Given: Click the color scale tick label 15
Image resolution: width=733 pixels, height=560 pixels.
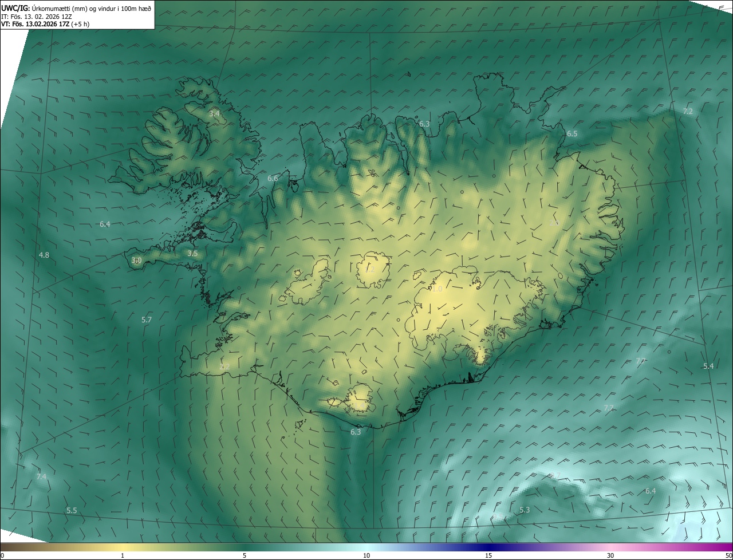Looking at the screenshot, I should 488,555.
